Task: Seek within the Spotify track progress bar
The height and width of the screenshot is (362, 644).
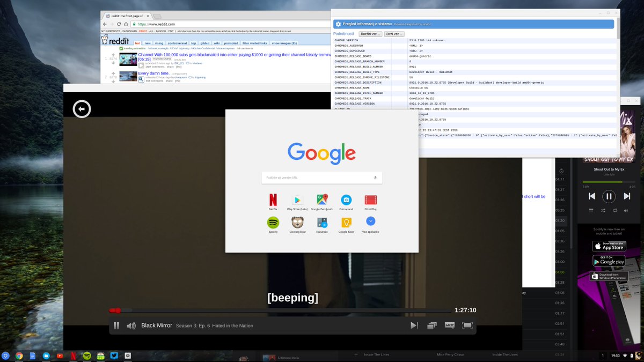Action: pos(609,182)
